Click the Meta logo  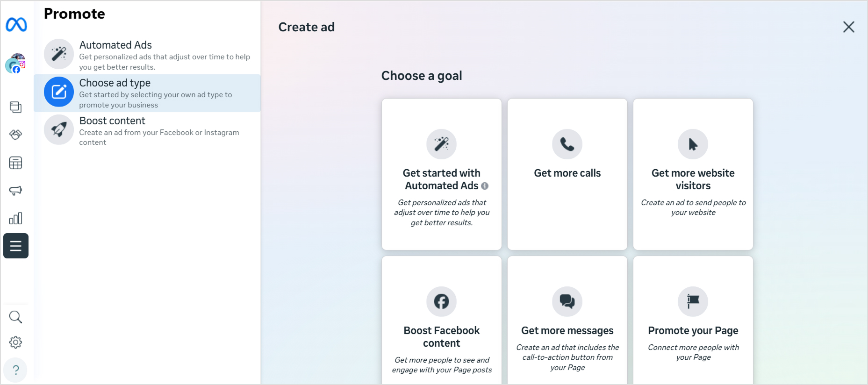pos(15,25)
